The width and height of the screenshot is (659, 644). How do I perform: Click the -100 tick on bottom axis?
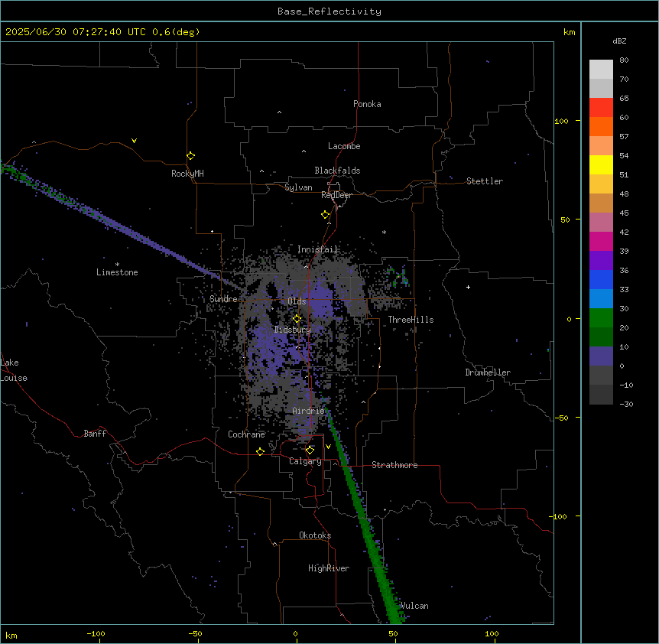96,633
